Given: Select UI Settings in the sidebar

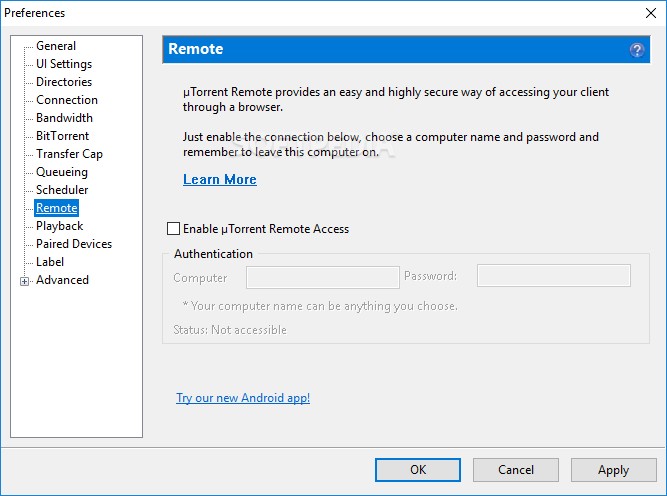Looking at the screenshot, I should pos(64,64).
